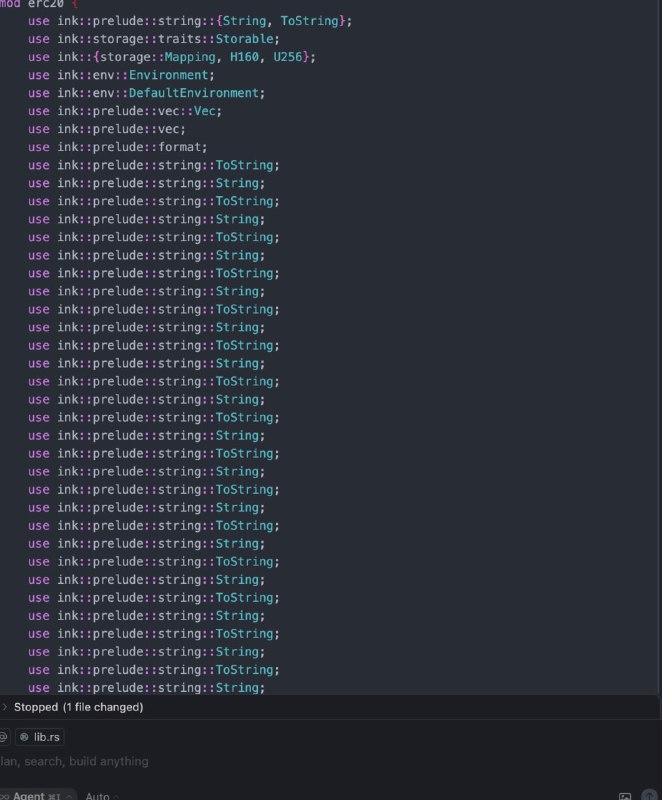Click the "vec::Vec" import line
Screen dimensions: 662x800
(x=125, y=111)
